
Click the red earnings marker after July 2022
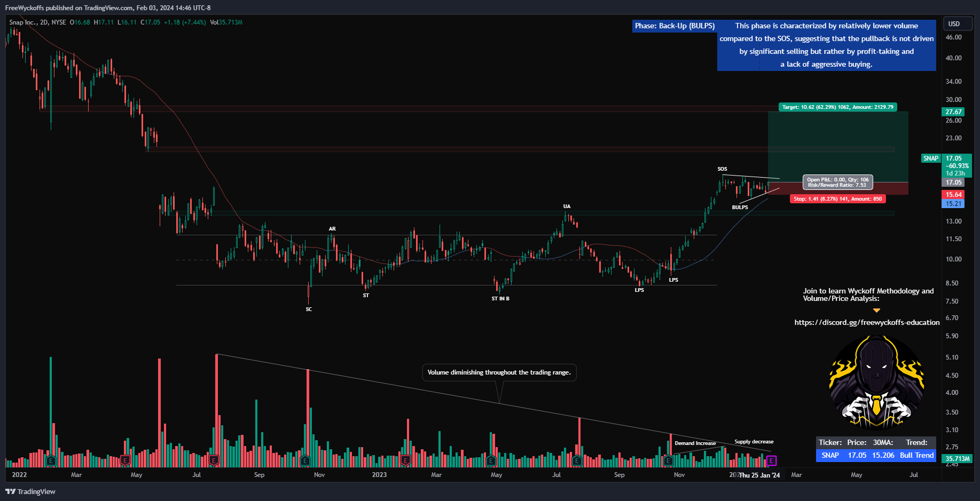214,460
